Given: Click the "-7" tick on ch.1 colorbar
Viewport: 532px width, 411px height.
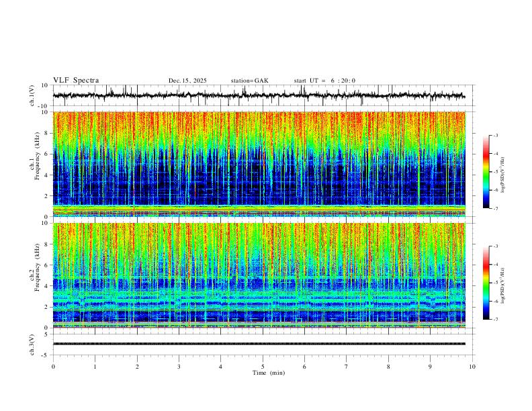Looking at the screenshot, I should pyautogui.click(x=495, y=208).
